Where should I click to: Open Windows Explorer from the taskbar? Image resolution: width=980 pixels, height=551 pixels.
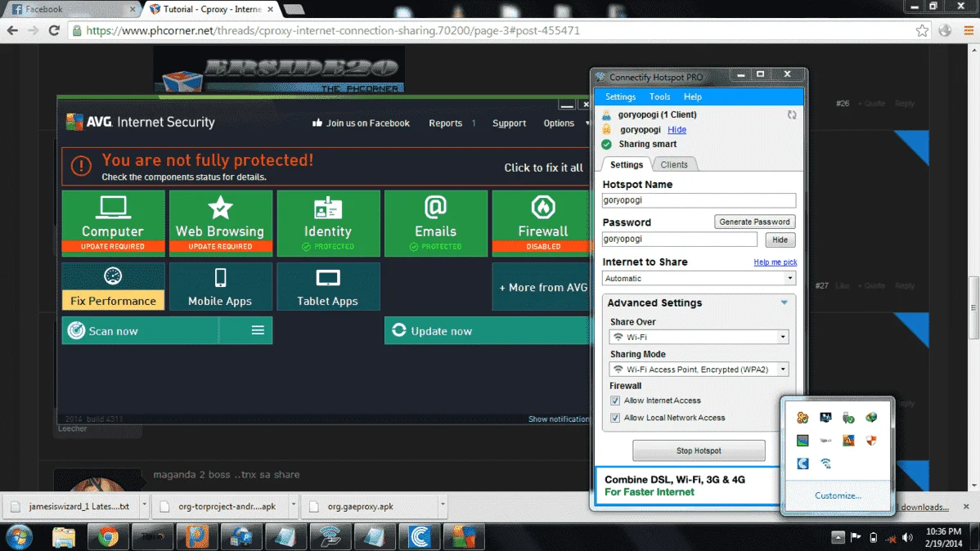click(64, 537)
